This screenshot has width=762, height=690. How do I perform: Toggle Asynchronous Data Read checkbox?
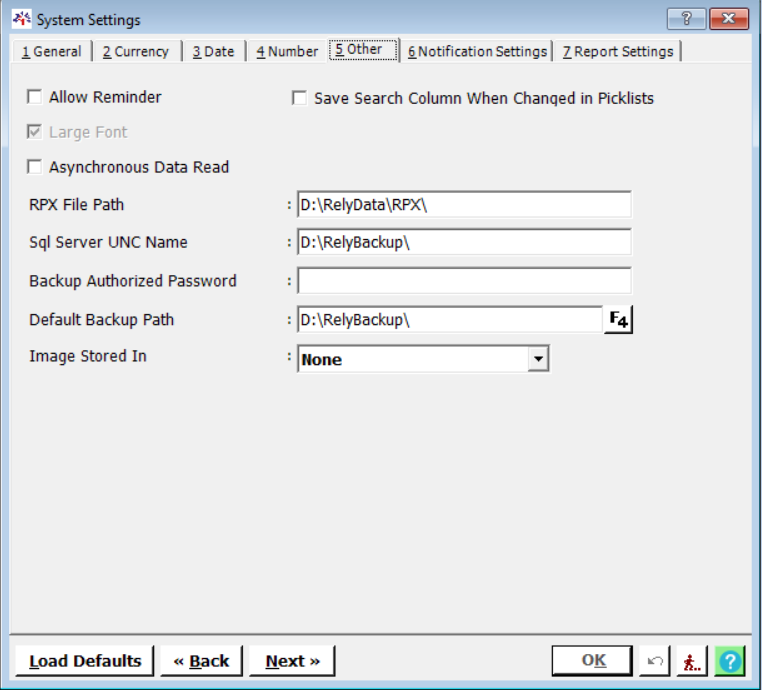(35, 167)
